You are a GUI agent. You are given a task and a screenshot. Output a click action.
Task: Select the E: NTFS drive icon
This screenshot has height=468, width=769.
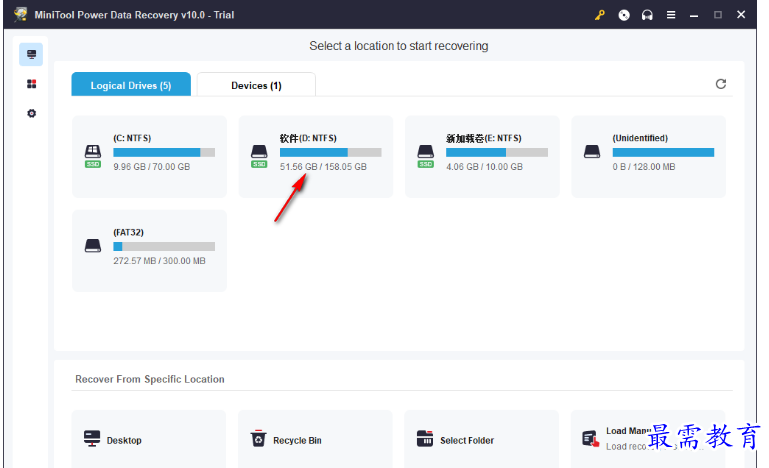click(425, 156)
